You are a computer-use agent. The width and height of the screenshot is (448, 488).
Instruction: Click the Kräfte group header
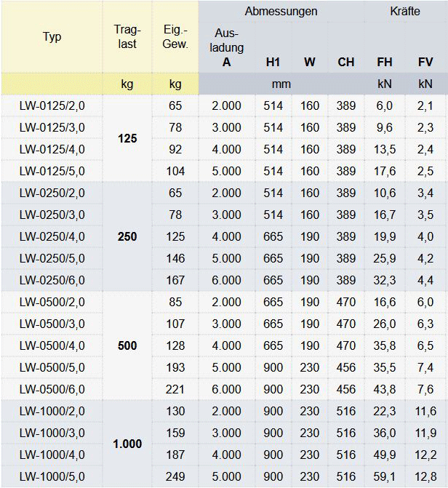[x=405, y=12]
